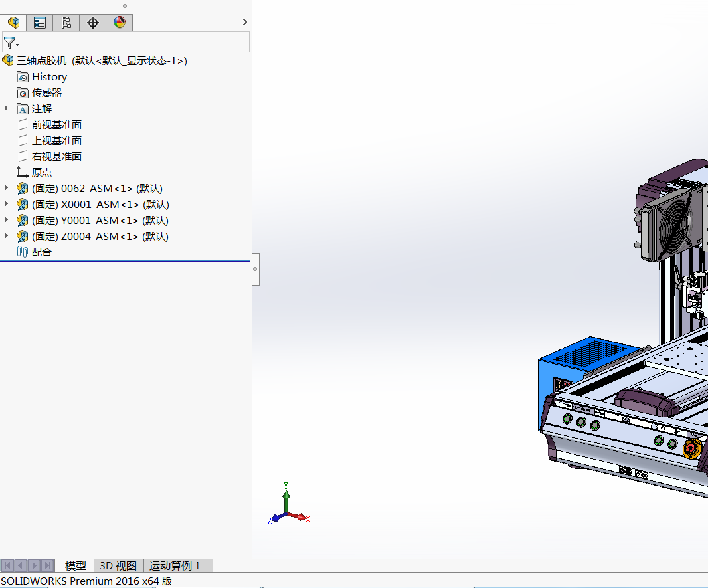Select the (固定) Y0001_ASM<1> component
This screenshot has height=588, width=708.
pos(100,221)
